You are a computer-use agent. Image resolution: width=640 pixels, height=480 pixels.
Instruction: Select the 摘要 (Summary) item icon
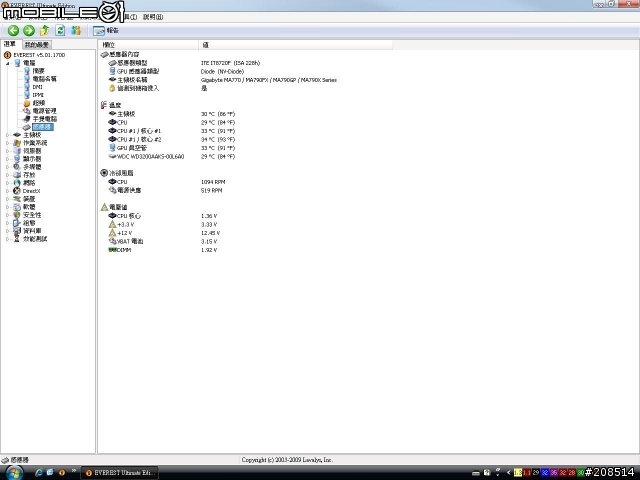tap(27, 71)
